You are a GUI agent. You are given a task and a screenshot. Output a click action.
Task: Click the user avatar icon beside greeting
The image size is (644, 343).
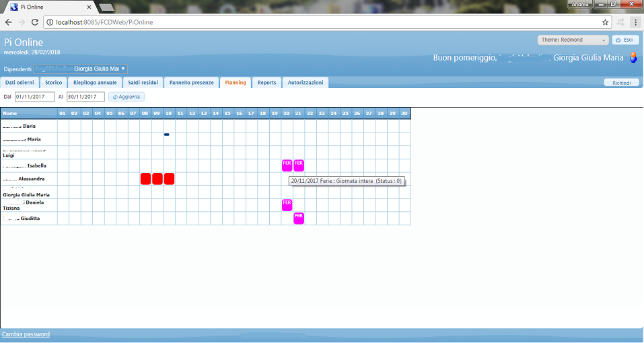pos(633,58)
